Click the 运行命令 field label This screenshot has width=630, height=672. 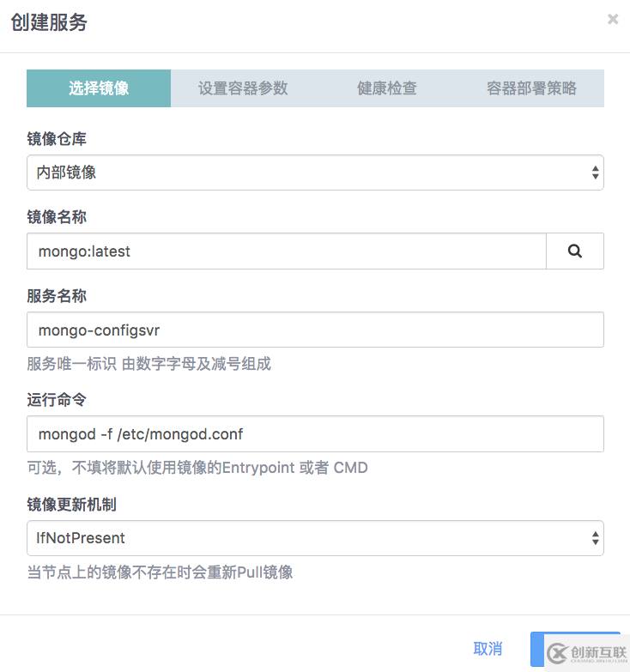pos(57,401)
